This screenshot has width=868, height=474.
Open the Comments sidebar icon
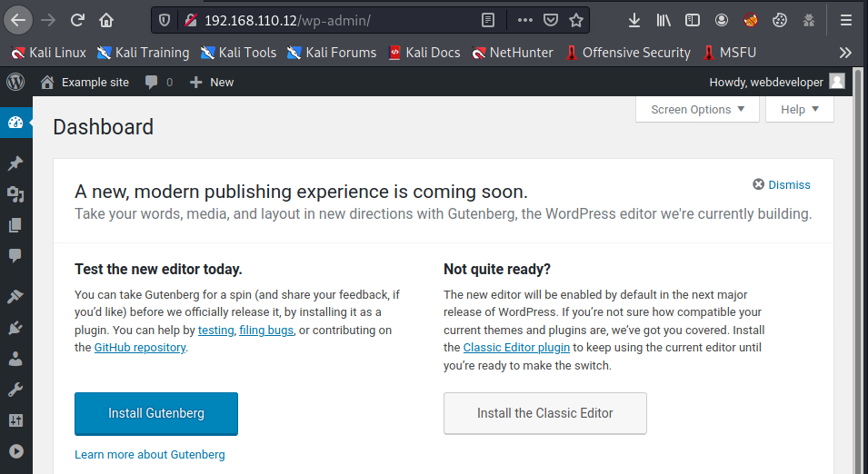tap(15, 256)
